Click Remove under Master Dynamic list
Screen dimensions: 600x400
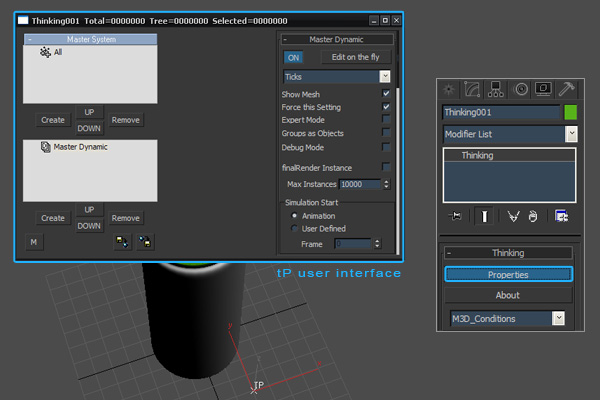tap(126, 218)
